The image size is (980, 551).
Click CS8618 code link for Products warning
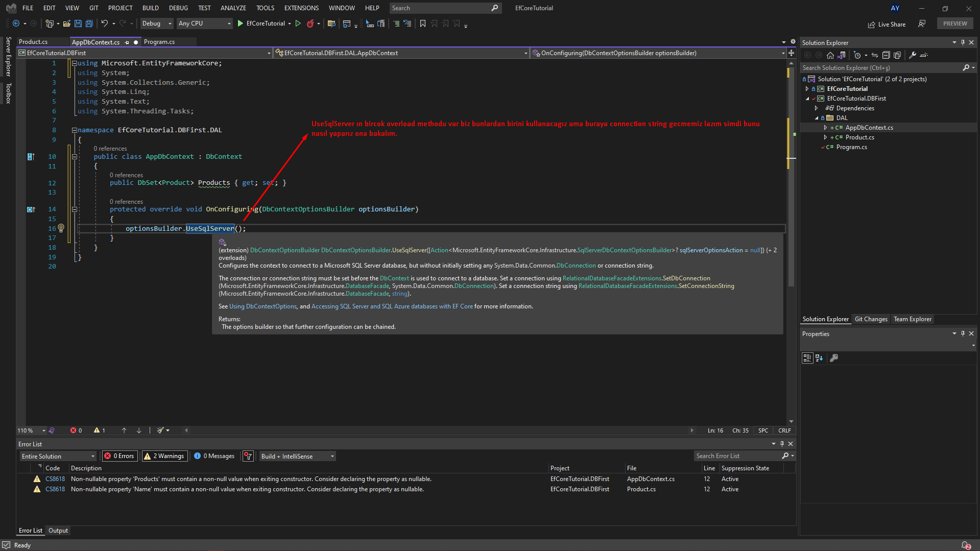coord(55,479)
